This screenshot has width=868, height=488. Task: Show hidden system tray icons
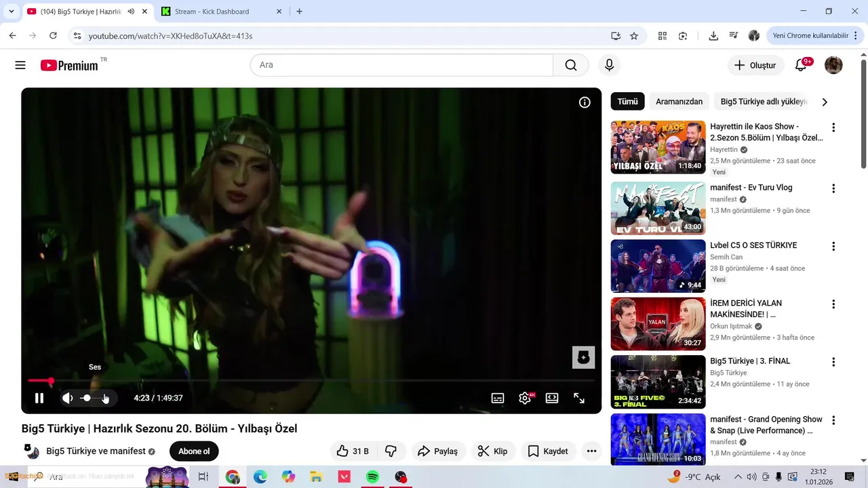pos(738,477)
